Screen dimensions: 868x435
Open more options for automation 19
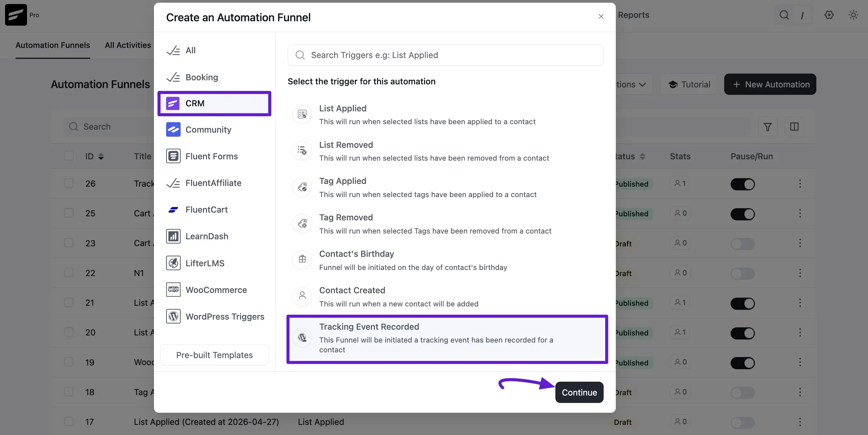click(800, 362)
